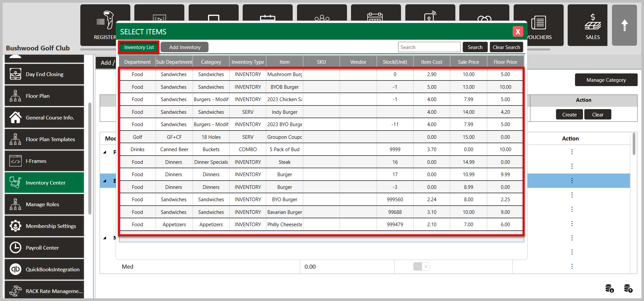Click the Burger row with stock -3
The width and height of the screenshot is (644, 301).
(x=321, y=187)
